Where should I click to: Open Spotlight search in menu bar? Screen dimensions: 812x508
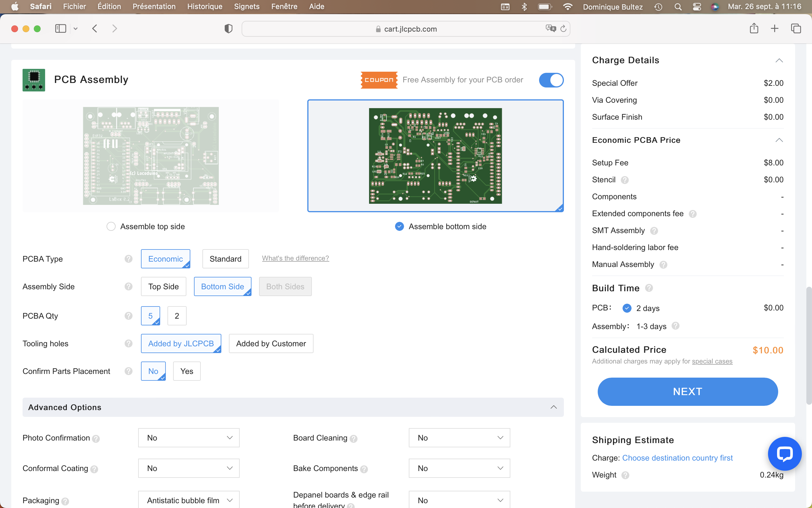pyautogui.click(x=678, y=7)
